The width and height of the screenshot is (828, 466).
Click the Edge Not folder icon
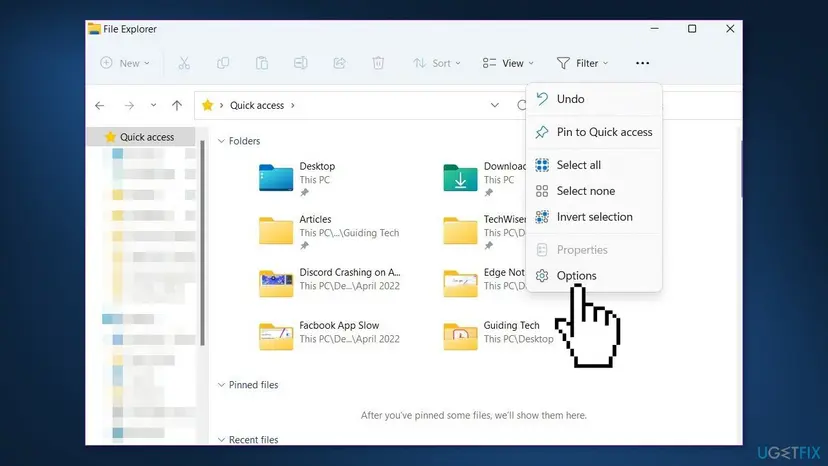point(460,284)
